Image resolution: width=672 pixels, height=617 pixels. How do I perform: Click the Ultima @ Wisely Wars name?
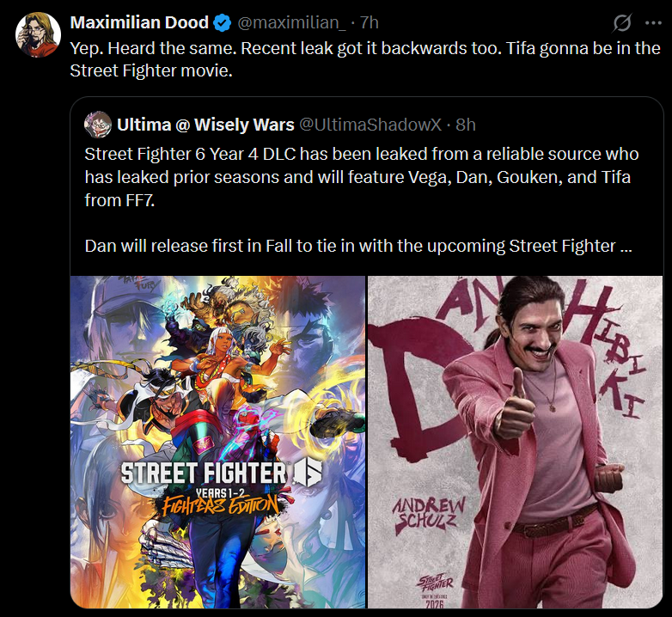pyautogui.click(x=205, y=125)
